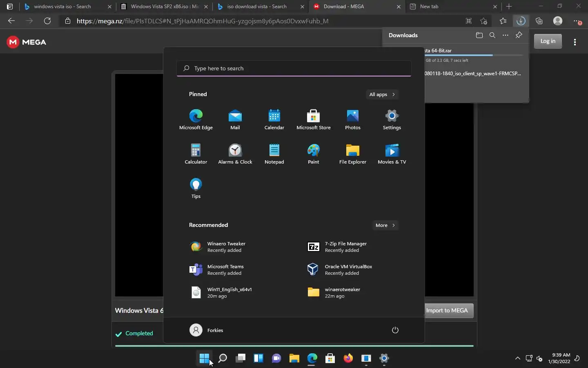Pin the Downloads panel
Viewport: 588px width, 368px height.
click(519, 35)
